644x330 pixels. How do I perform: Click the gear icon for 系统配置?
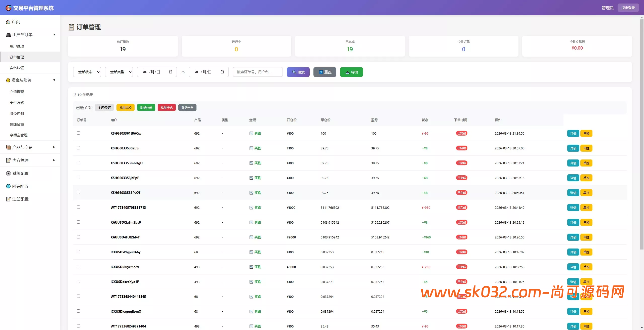coord(8,174)
